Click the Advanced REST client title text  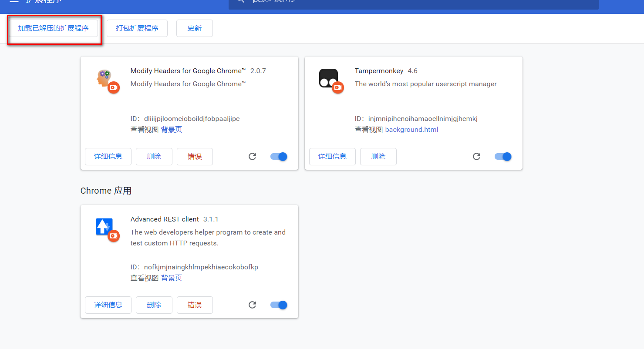[165, 219]
